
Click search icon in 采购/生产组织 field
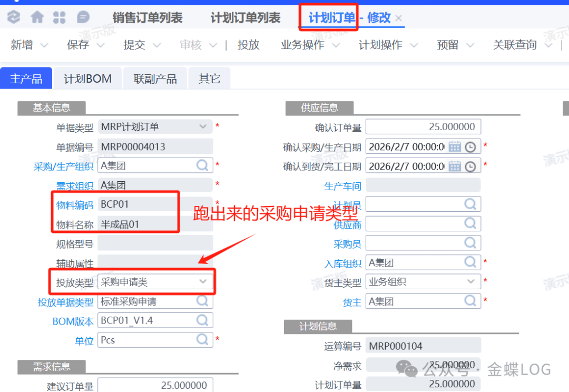point(203,165)
